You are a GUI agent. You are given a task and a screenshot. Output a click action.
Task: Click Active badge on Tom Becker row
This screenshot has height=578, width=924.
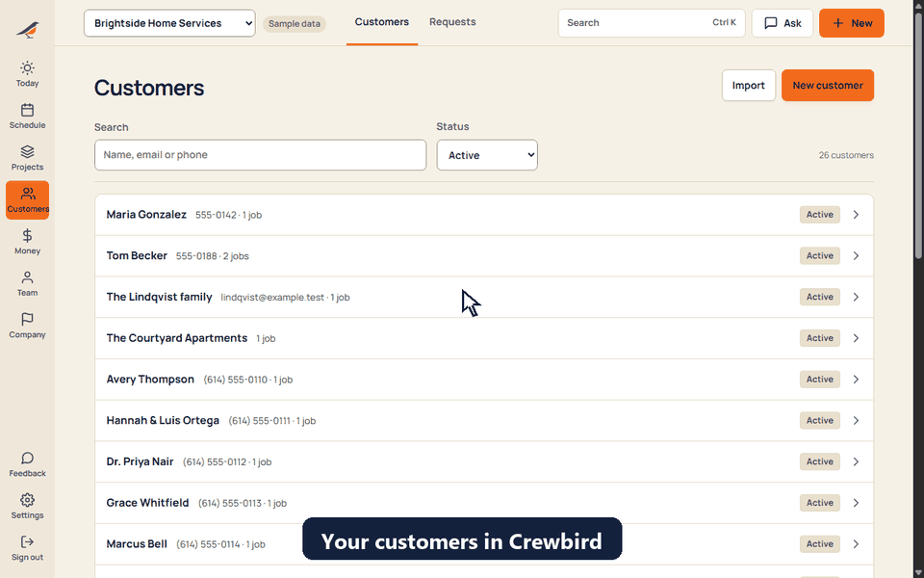[820, 256]
